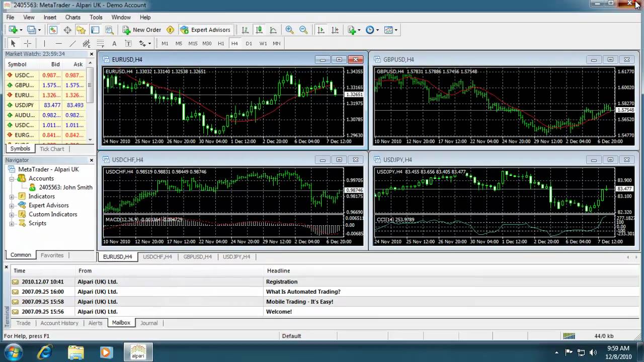Open the File menu

click(10, 17)
